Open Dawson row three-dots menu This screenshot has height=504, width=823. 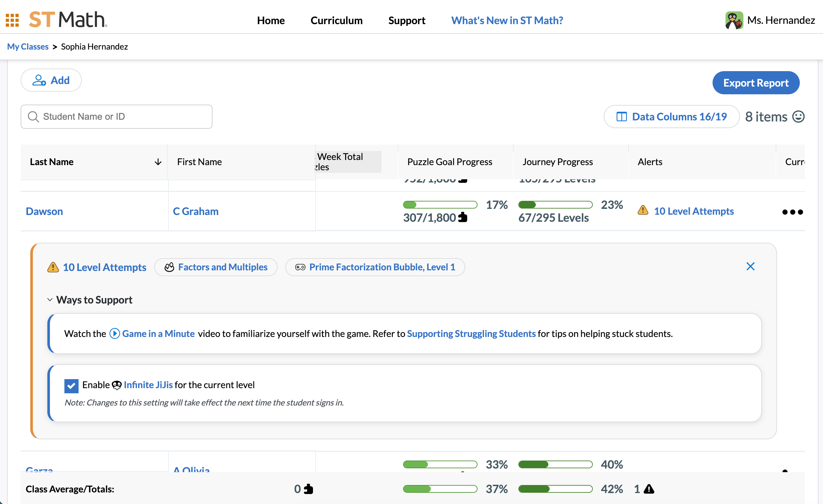[x=792, y=212]
